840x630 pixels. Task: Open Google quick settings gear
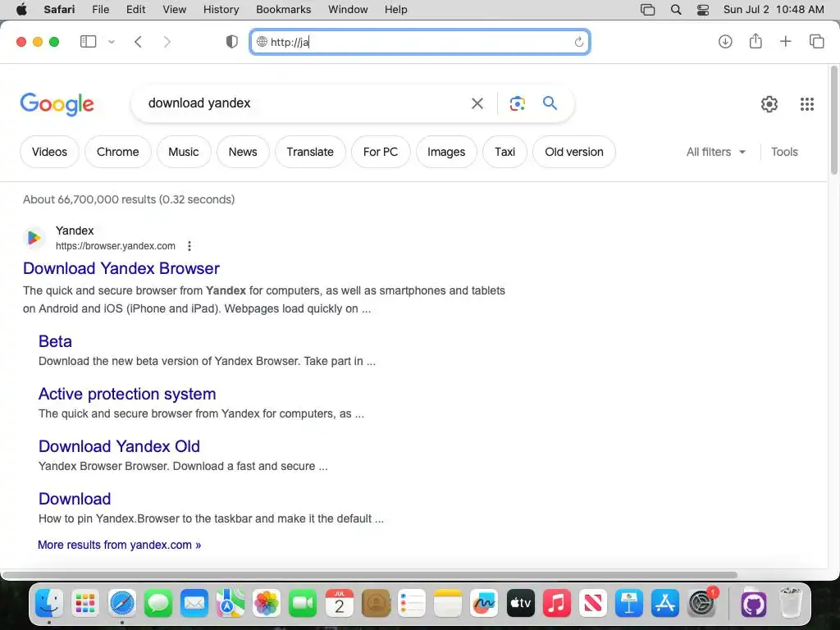pos(769,104)
